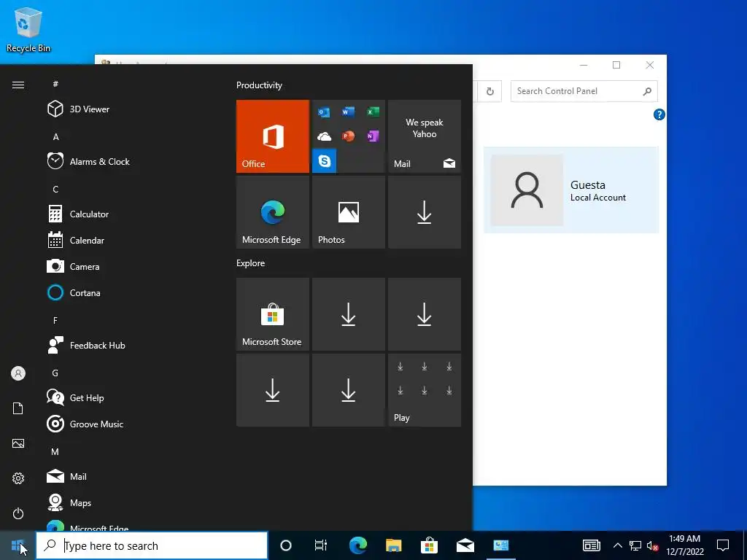747x560 pixels.
Task: Click the OneDrive cloud icon tile
Action: (324, 136)
